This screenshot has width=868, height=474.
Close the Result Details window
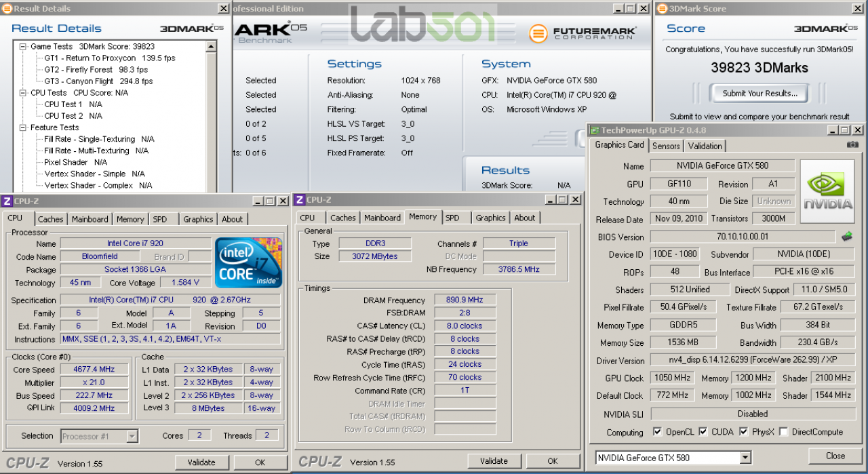coord(223,9)
